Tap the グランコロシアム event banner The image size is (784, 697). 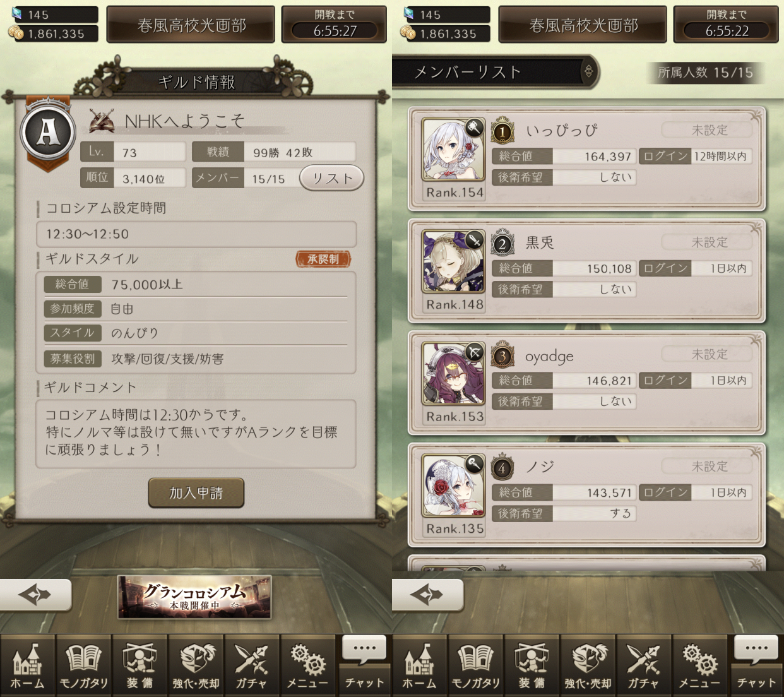click(x=194, y=597)
